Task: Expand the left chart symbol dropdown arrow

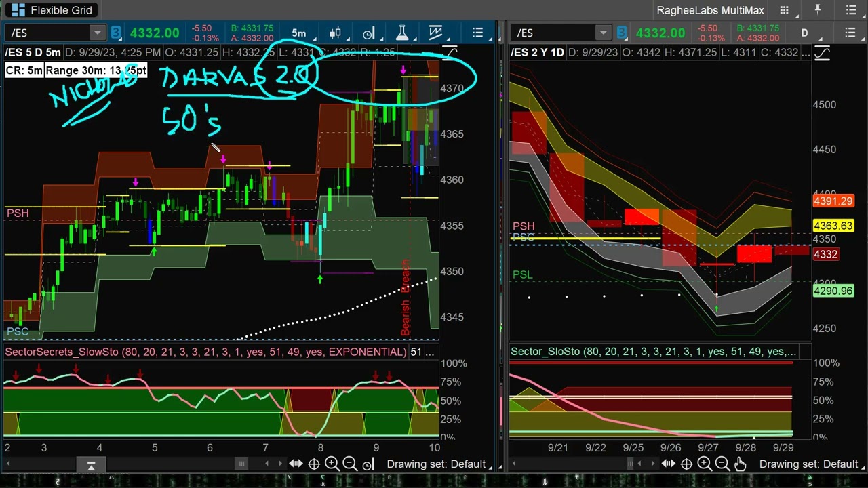Action: (x=98, y=33)
